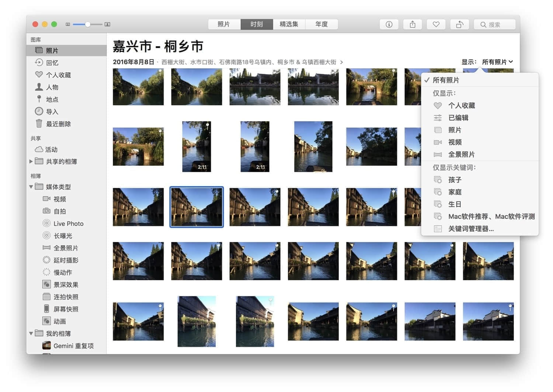Filter by 照片 in the filter menu
Screen dimensions: 553x392
click(480, 130)
